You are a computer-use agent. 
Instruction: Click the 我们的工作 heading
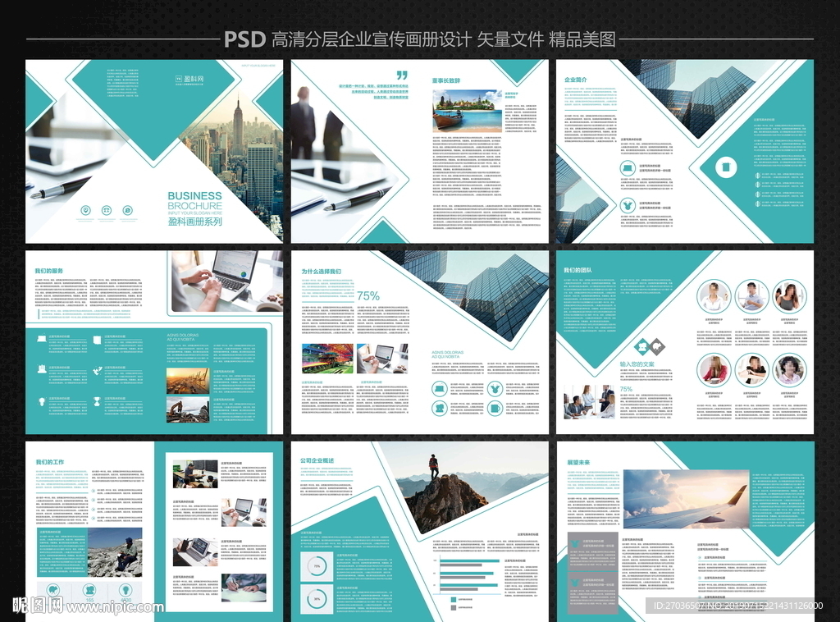50,462
